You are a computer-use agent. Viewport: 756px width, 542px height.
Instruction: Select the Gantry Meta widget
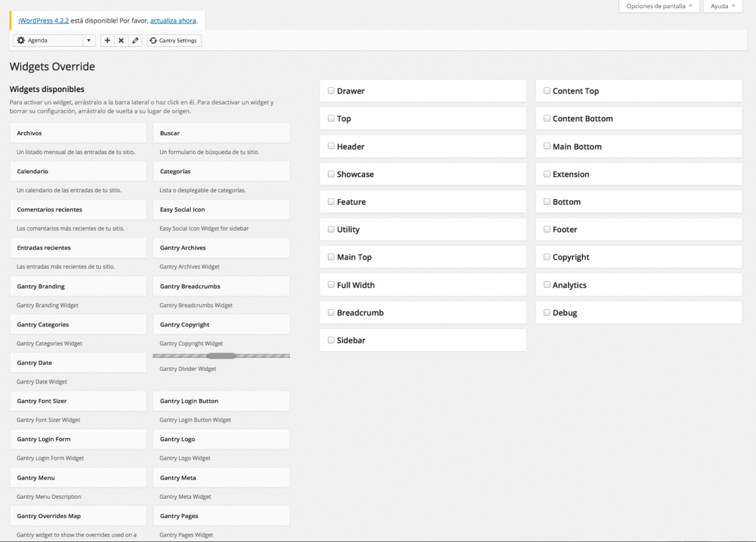[x=221, y=477]
